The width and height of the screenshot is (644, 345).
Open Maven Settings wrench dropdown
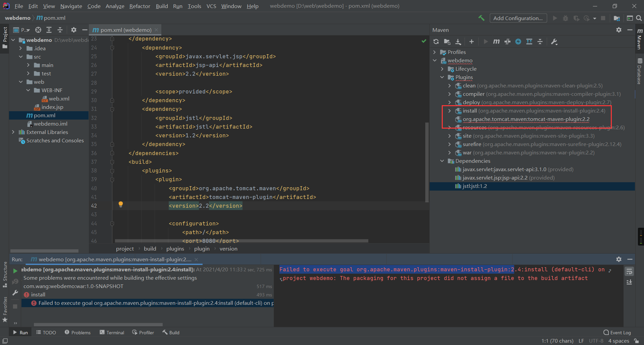[554, 42]
